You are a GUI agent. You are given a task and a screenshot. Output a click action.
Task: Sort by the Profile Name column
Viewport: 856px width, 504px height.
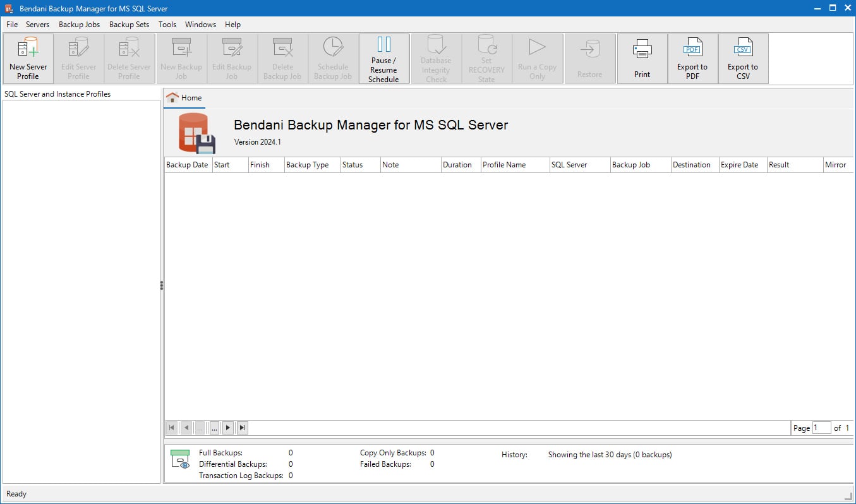click(515, 165)
